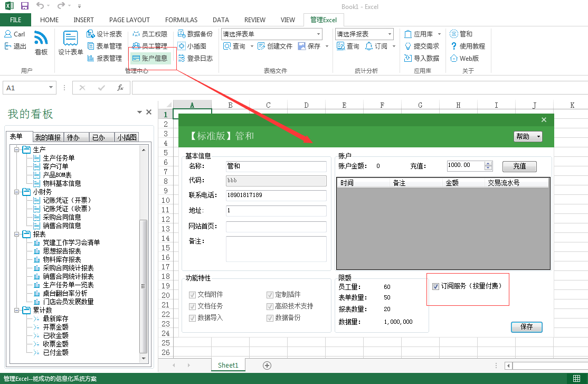
Task: Increase 充值 amount with spinner
Action: point(488,164)
